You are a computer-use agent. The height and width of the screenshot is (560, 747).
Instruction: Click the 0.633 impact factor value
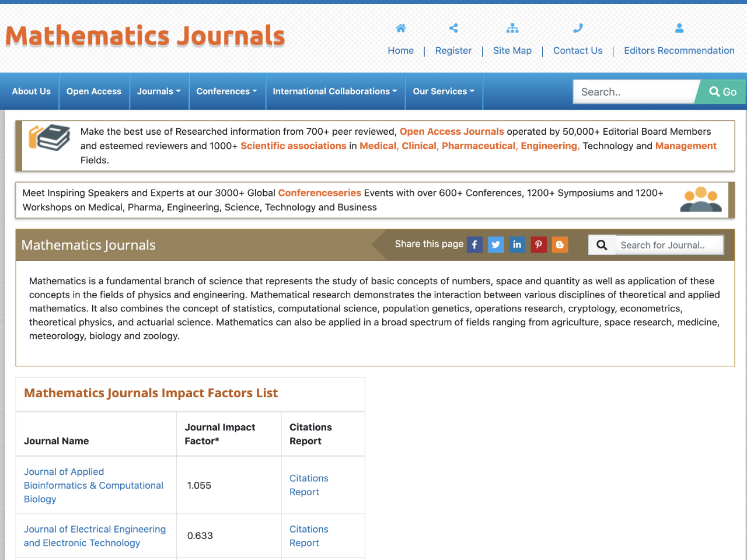pyautogui.click(x=200, y=536)
